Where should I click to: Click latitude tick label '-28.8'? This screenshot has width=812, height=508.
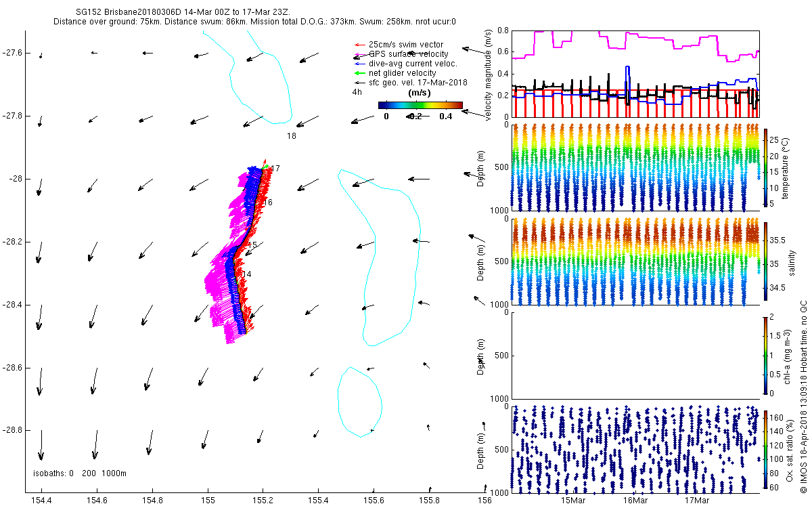(x=12, y=431)
